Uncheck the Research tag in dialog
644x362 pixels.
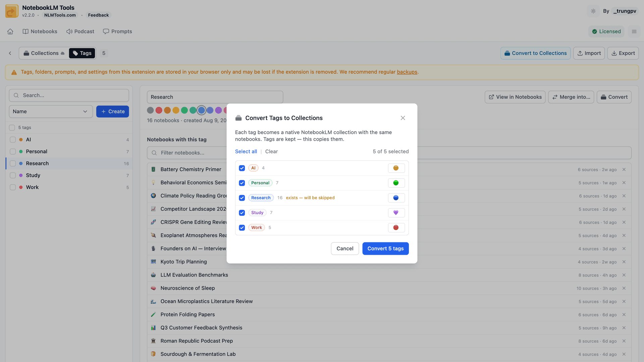pyautogui.click(x=242, y=198)
